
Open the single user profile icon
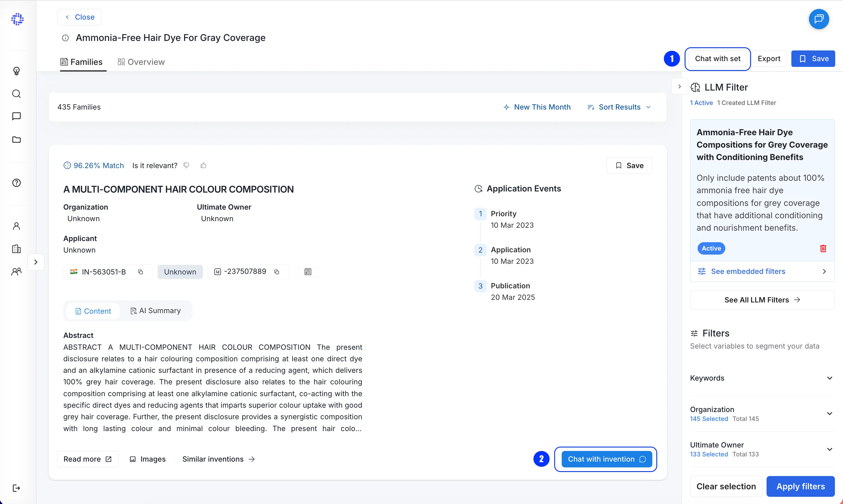16,226
